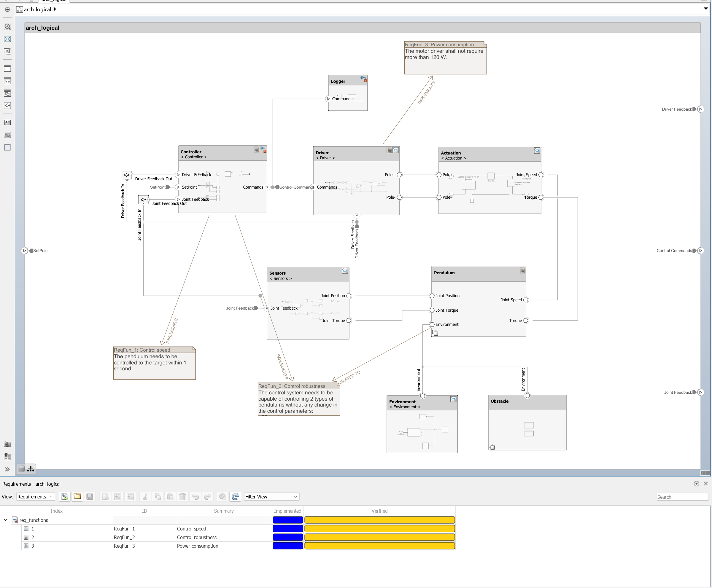
Task: Open the Filter View dropdown
Action: (x=271, y=497)
